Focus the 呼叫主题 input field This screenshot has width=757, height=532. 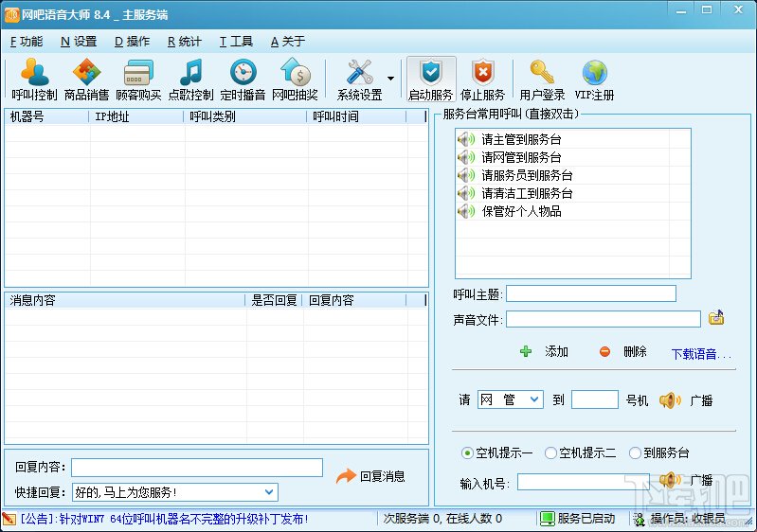(x=591, y=293)
